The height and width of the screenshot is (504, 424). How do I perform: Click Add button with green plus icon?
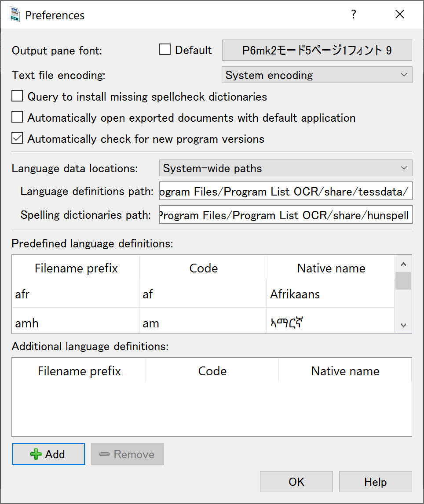pos(48,454)
